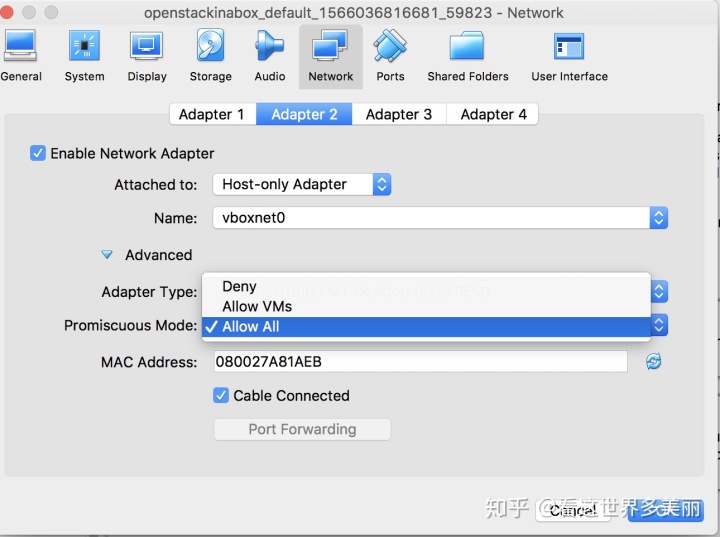Viewport: 720px width, 537px height.
Task: Toggle the Enable Network Adapter checkbox
Action: click(38, 153)
